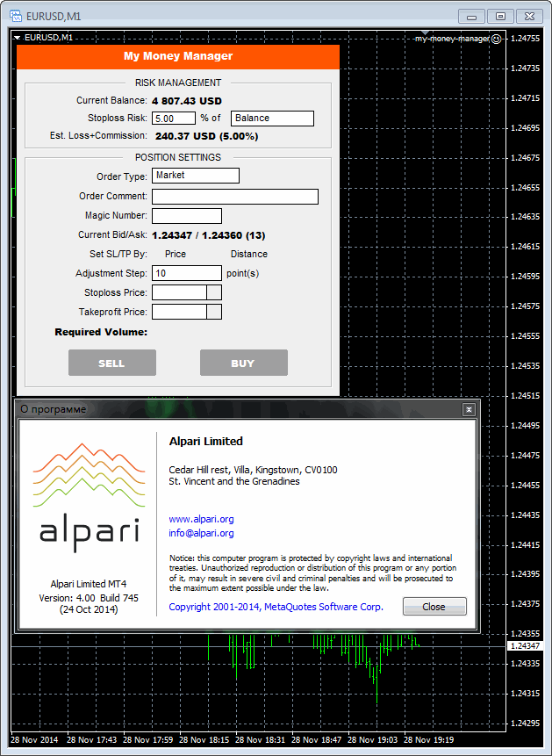Image resolution: width=552 pixels, height=756 pixels.
Task: Click the Stoploss Price input box
Action: click(x=179, y=292)
